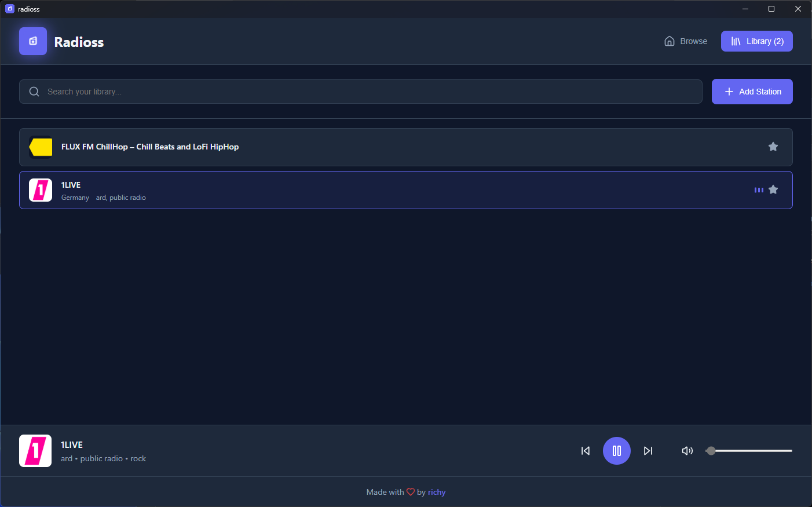Skip to the previous station
This screenshot has height=507, width=812.
(x=586, y=451)
